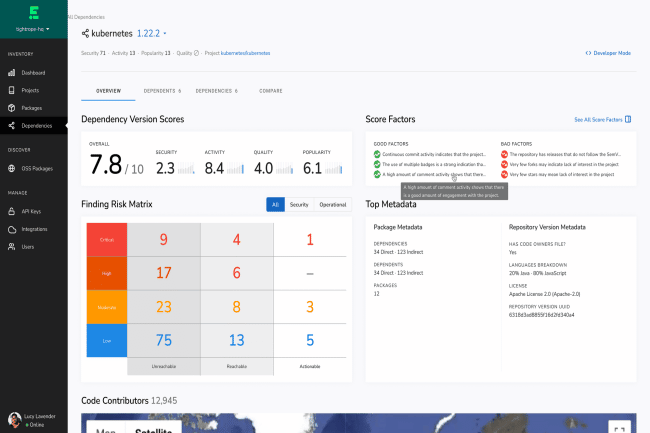Click the dark orange High severity block

click(107, 273)
